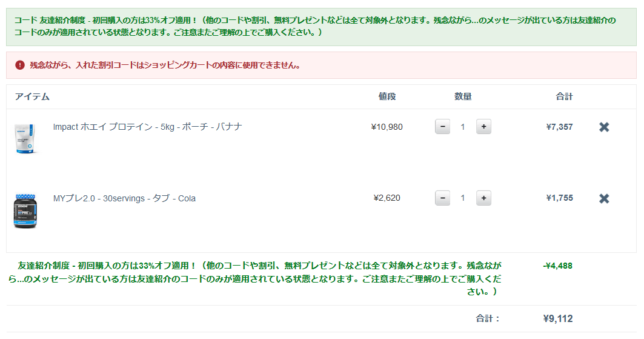
Task: Decrease quantity of Impact ホエイ プロテイン
Action: pyautogui.click(x=442, y=127)
